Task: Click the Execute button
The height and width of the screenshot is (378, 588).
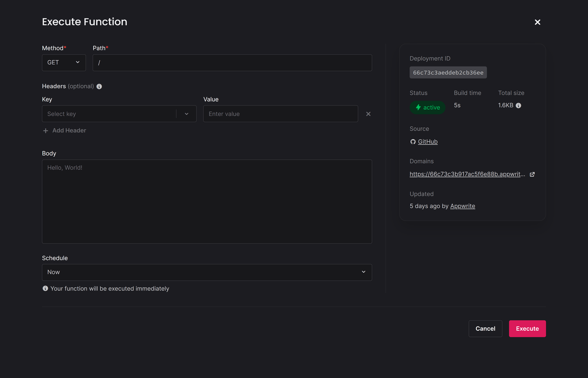Action: point(527,329)
